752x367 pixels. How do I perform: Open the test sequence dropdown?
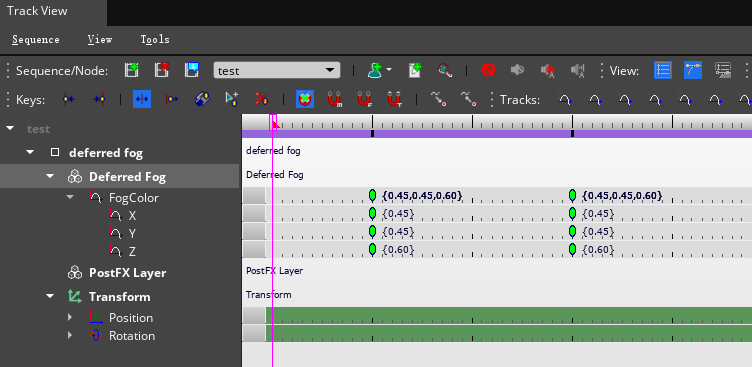tap(277, 71)
